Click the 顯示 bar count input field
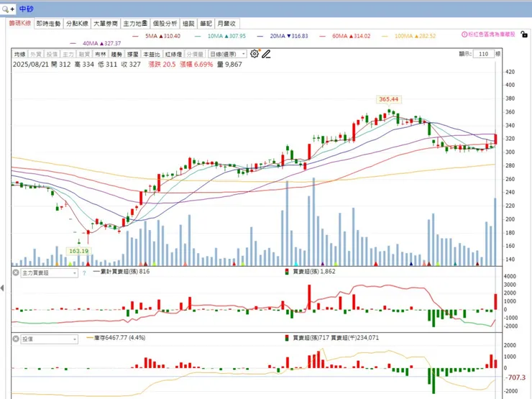532x399 pixels. click(x=484, y=54)
